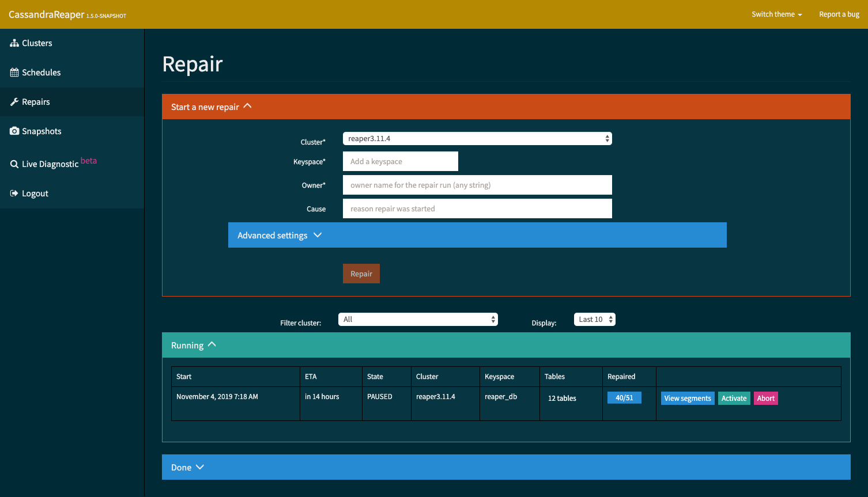The width and height of the screenshot is (868, 497).
Task: Open Snapshots from the sidebar
Action: click(72, 131)
